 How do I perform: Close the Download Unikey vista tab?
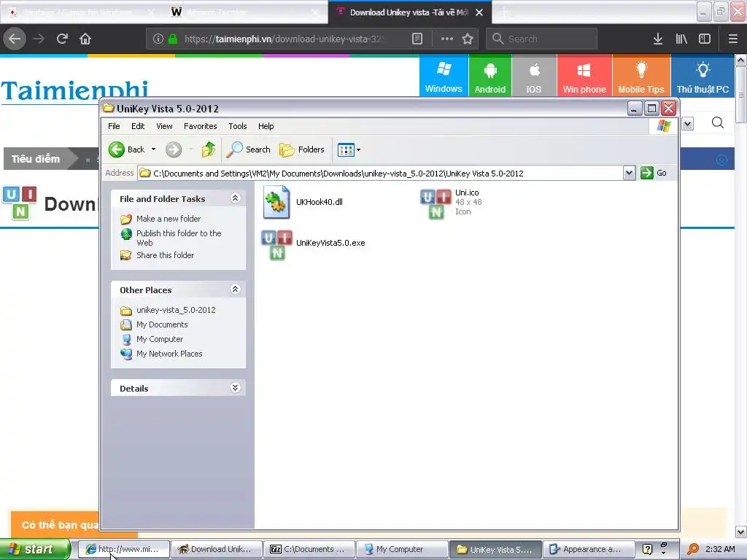(479, 12)
